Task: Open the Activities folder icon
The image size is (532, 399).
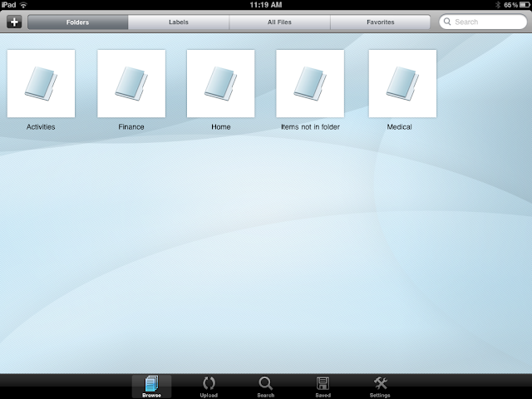Action: (41, 83)
